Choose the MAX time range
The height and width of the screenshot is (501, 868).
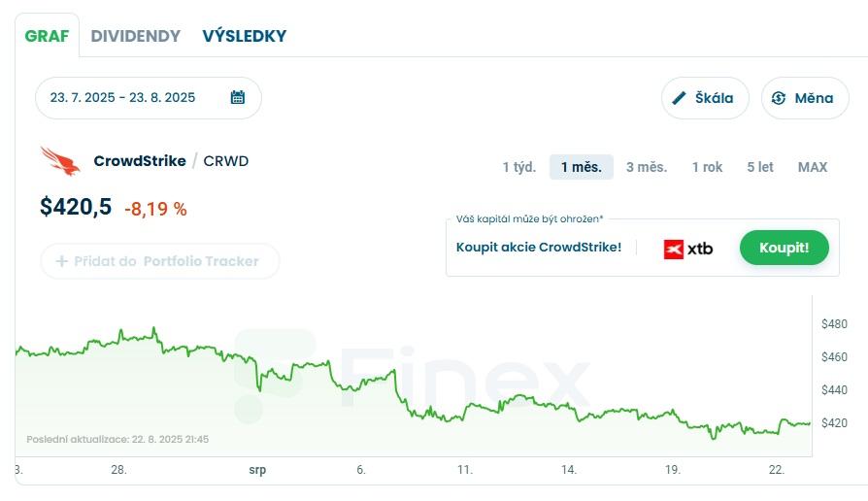point(813,167)
